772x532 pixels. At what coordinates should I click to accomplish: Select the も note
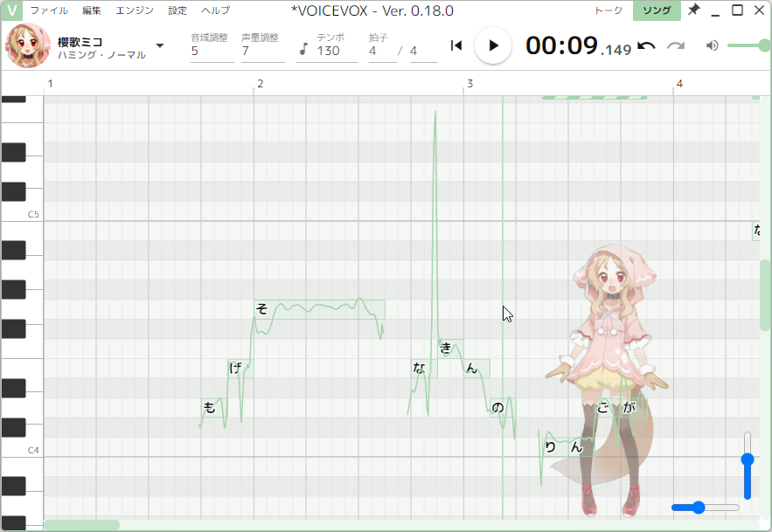[x=214, y=407]
